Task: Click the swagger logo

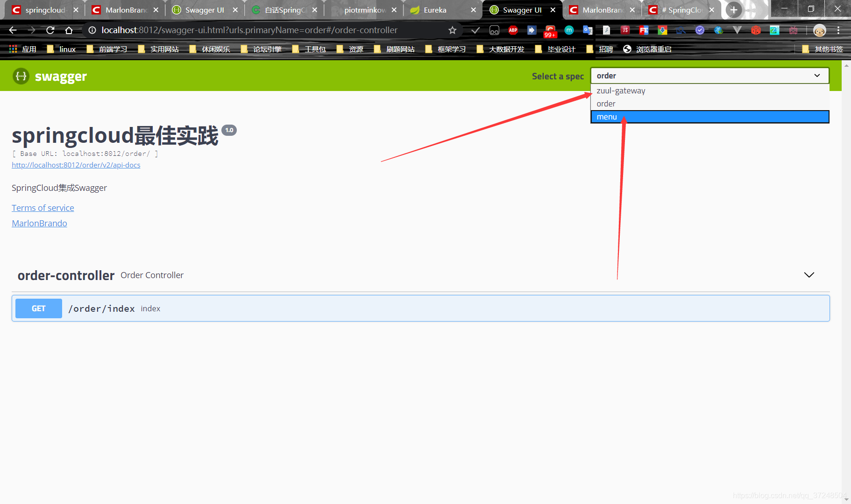Action: (x=50, y=76)
